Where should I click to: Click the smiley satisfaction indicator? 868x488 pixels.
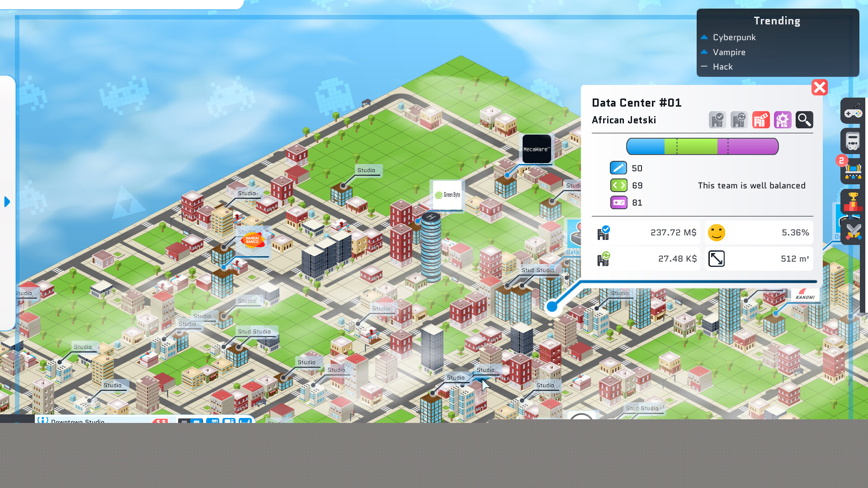717,233
